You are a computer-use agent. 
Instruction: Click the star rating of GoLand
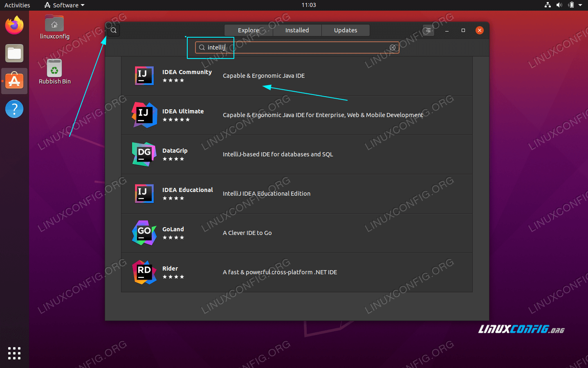(173, 237)
